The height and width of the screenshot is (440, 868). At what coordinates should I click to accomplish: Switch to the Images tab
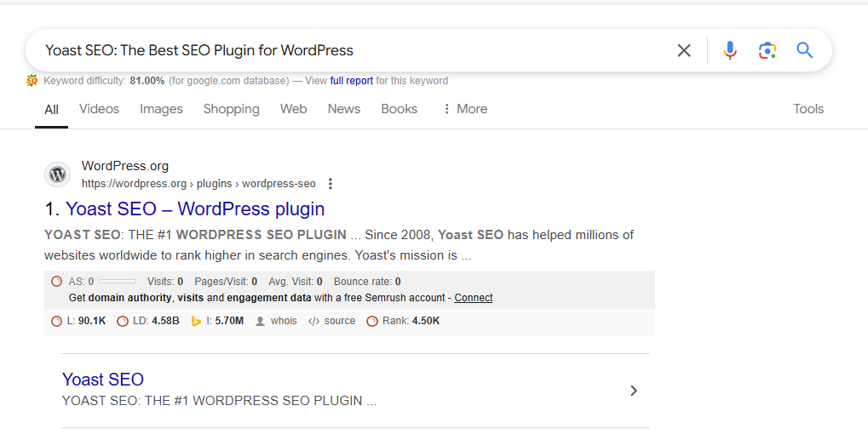(161, 109)
